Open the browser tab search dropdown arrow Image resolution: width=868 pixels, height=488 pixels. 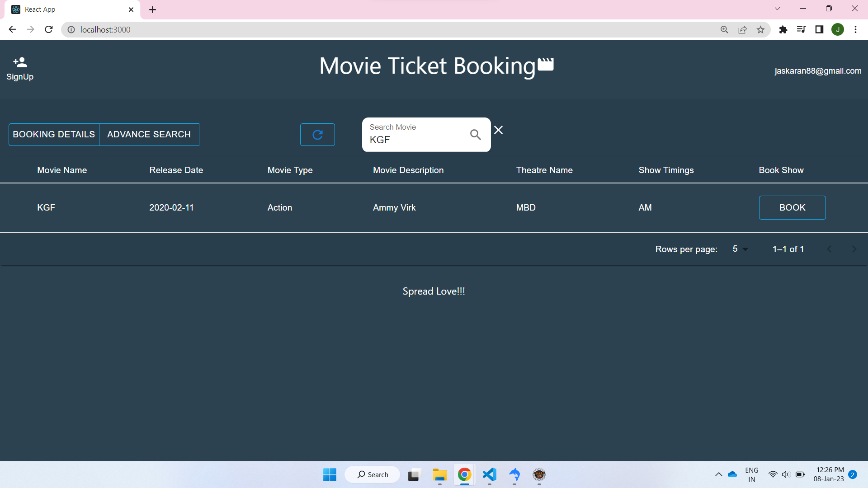(x=777, y=8)
